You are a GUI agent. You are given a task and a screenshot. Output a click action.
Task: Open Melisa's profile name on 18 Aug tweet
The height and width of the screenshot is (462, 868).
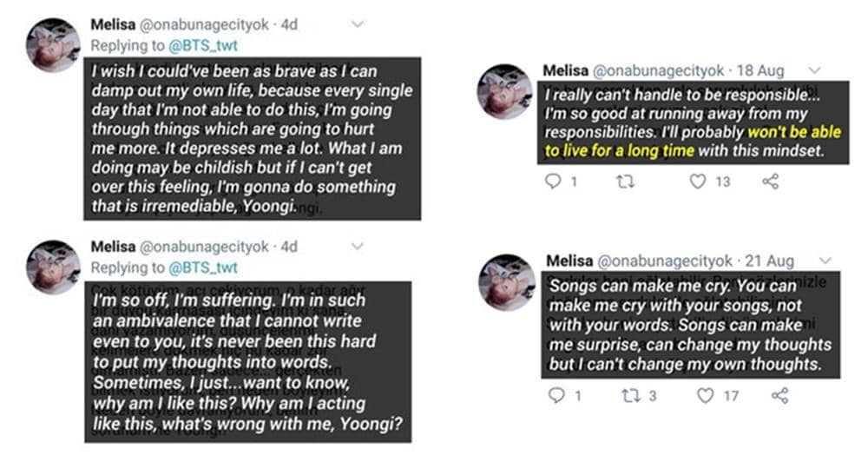tap(567, 69)
